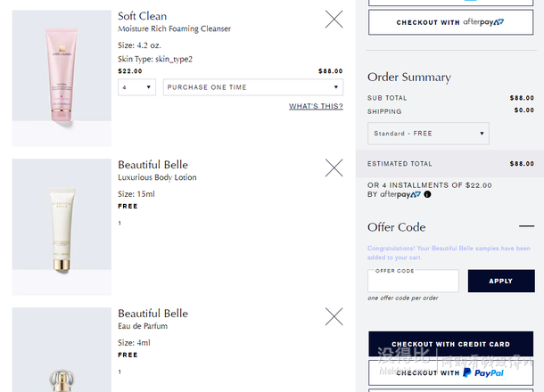Open the Body Lotion product thumbnail

[x=62, y=227]
